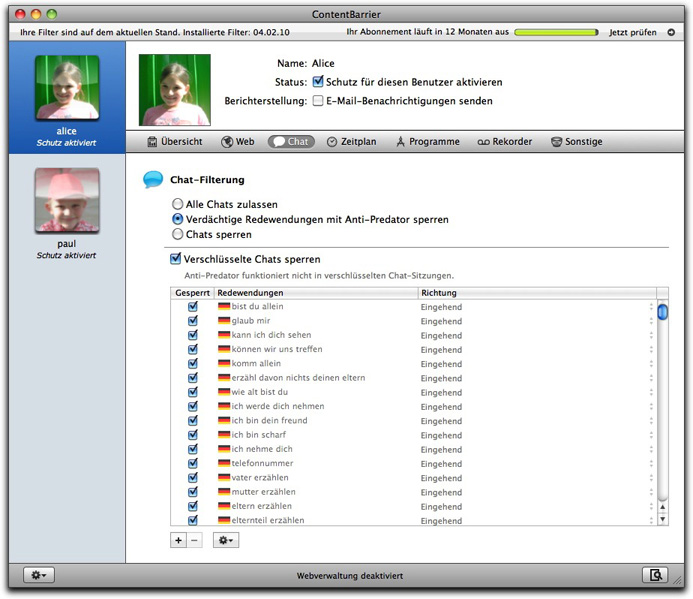Open the Übersicht tab
Image resolution: width=693 pixels, height=599 pixels.
click(x=175, y=141)
